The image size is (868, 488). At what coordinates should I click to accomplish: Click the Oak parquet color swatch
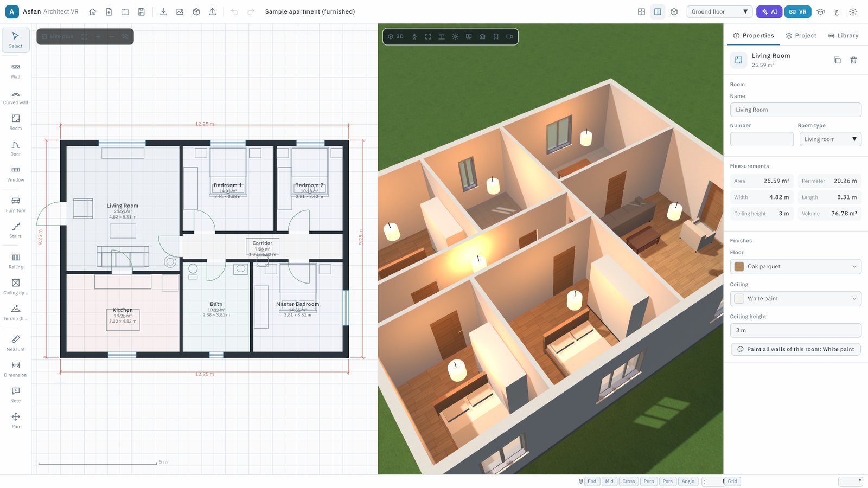coord(739,266)
